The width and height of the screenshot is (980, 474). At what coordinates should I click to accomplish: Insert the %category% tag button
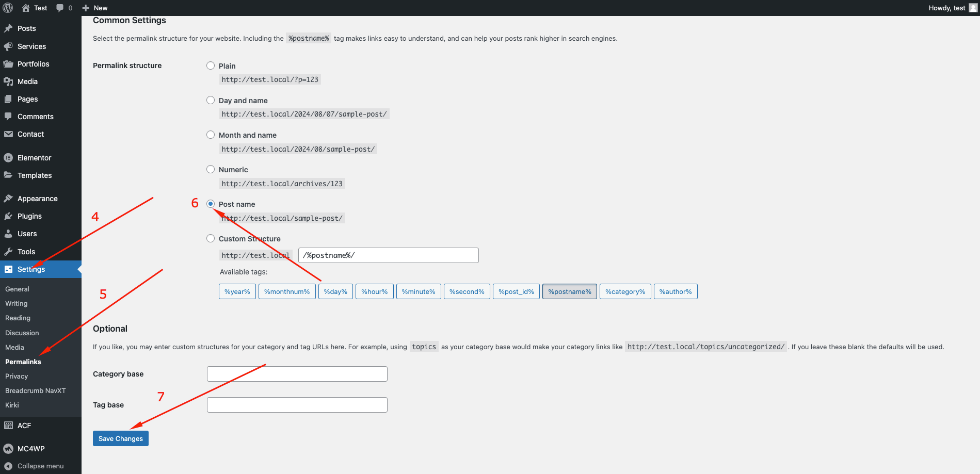coord(625,291)
